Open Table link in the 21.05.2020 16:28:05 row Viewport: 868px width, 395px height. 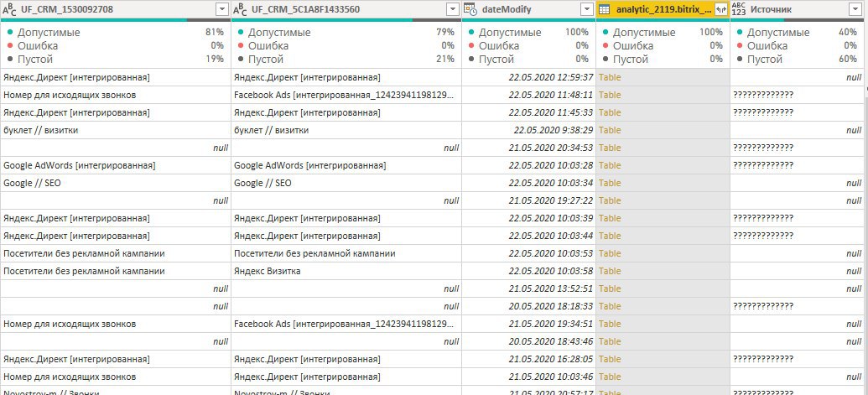click(x=610, y=359)
